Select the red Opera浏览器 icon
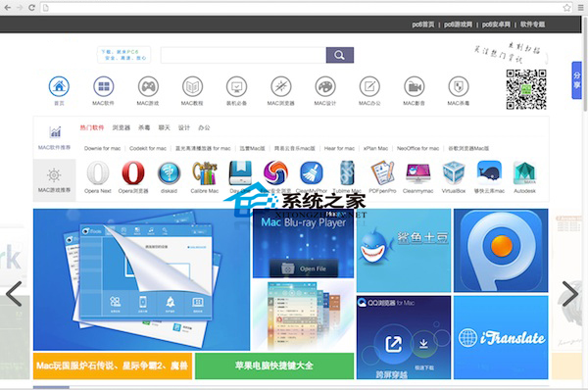The width and height of the screenshot is (588, 390). [133, 172]
